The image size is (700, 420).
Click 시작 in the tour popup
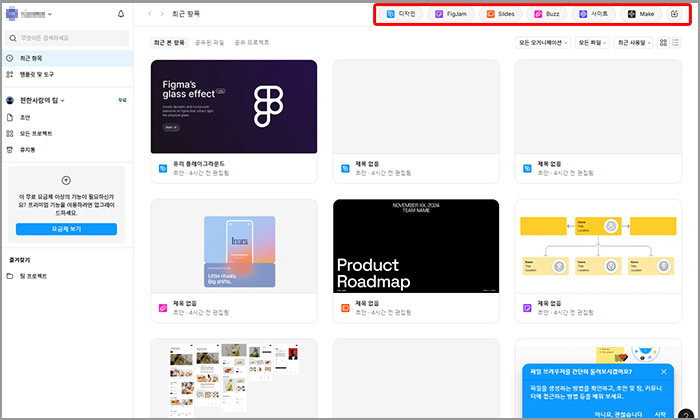click(660, 414)
